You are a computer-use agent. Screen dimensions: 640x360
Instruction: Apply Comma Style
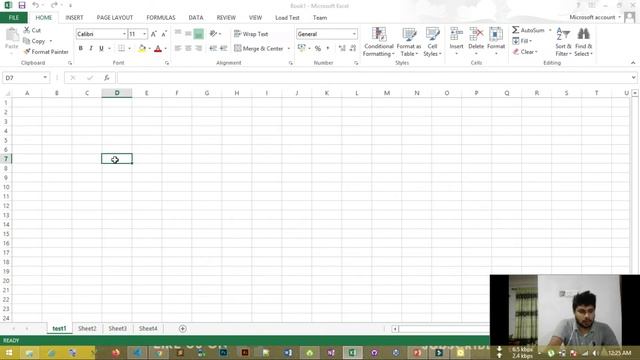(x=328, y=49)
